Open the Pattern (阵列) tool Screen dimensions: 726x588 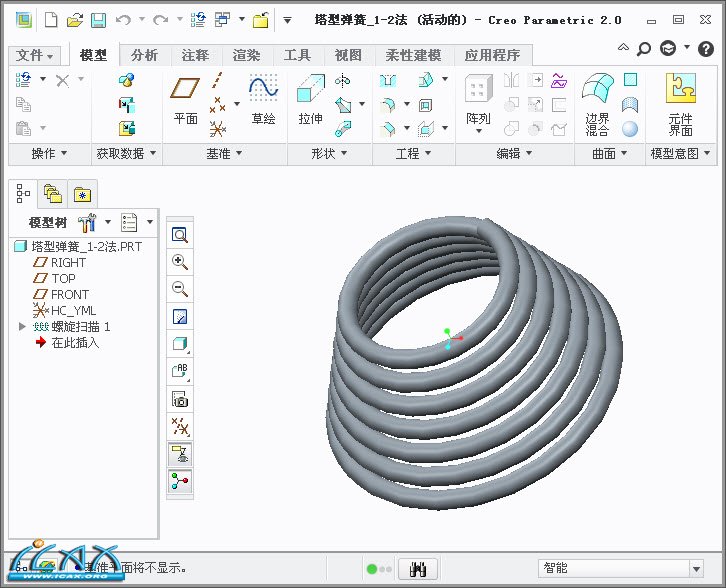pos(478,103)
